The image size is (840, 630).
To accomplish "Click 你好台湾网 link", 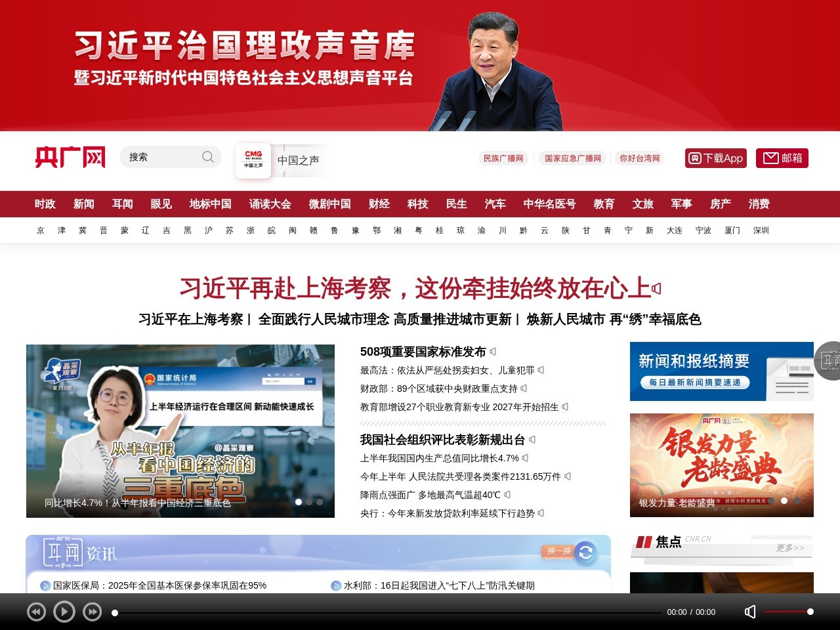I will 640,158.
